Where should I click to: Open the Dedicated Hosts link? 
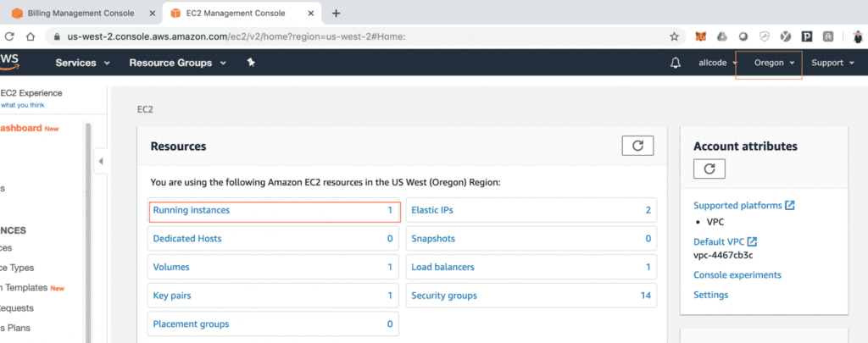[x=187, y=239]
